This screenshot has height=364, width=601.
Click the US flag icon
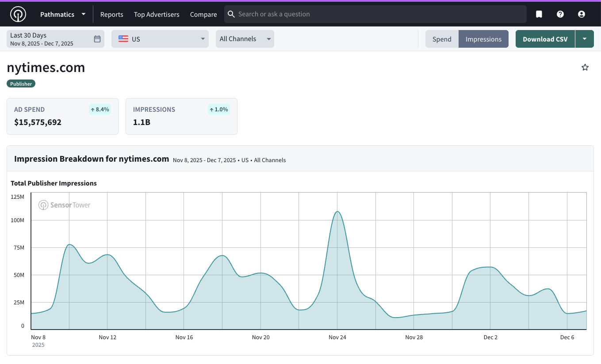pos(123,39)
